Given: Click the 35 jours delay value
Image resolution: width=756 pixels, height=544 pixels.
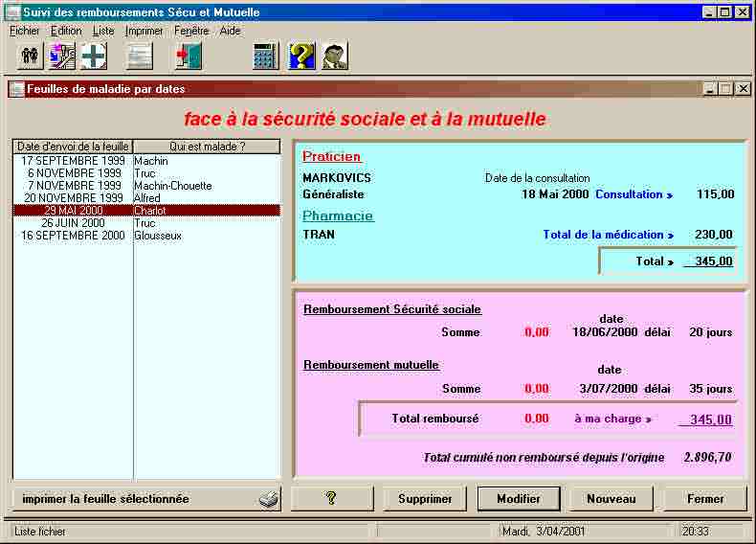Looking at the screenshot, I should [x=711, y=389].
